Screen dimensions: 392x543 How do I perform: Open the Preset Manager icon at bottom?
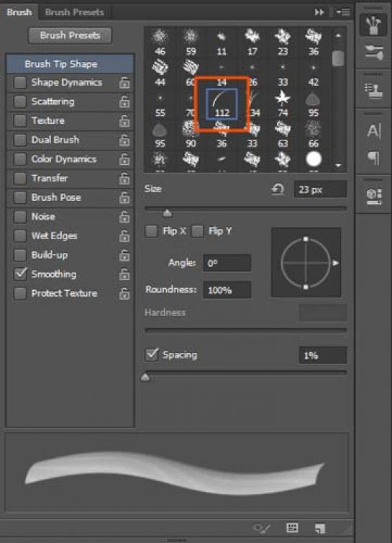pyautogui.click(x=292, y=527)
